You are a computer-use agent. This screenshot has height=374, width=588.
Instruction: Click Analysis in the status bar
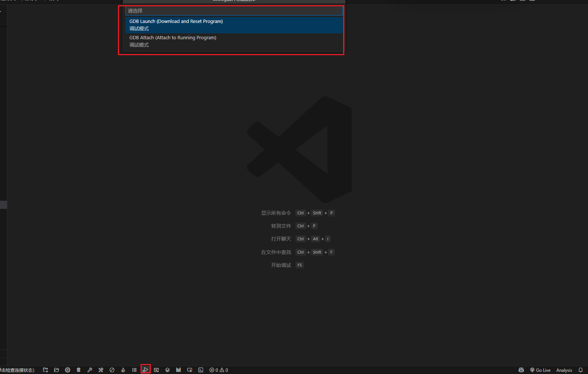click(564, 370)
